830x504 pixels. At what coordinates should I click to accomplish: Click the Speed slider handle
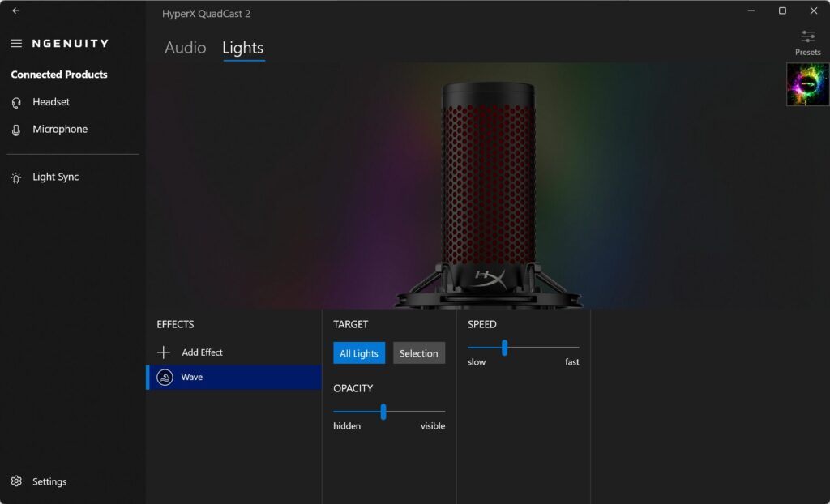click(504, 348)
